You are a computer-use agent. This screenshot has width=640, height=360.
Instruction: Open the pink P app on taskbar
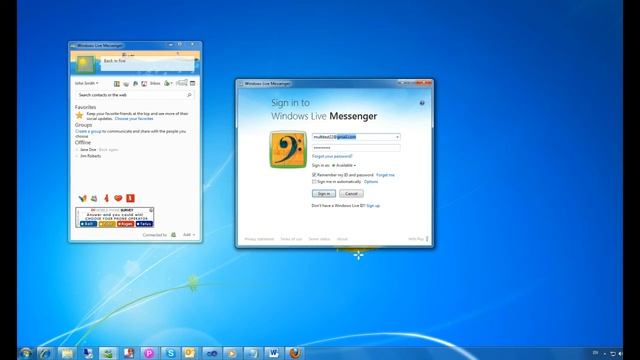[149, 353]
